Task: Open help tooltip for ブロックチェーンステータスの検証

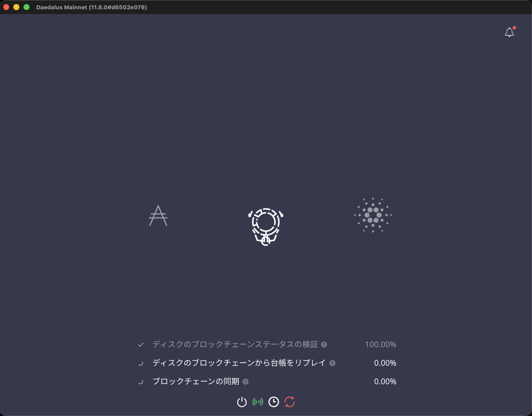Action: coord(324,345)
